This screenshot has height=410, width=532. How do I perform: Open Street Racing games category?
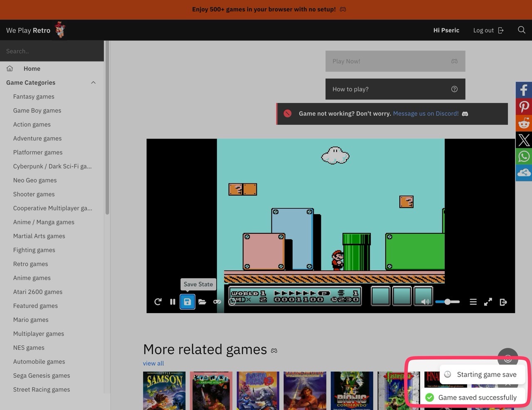pyautogui.click(x=42, y=390)
